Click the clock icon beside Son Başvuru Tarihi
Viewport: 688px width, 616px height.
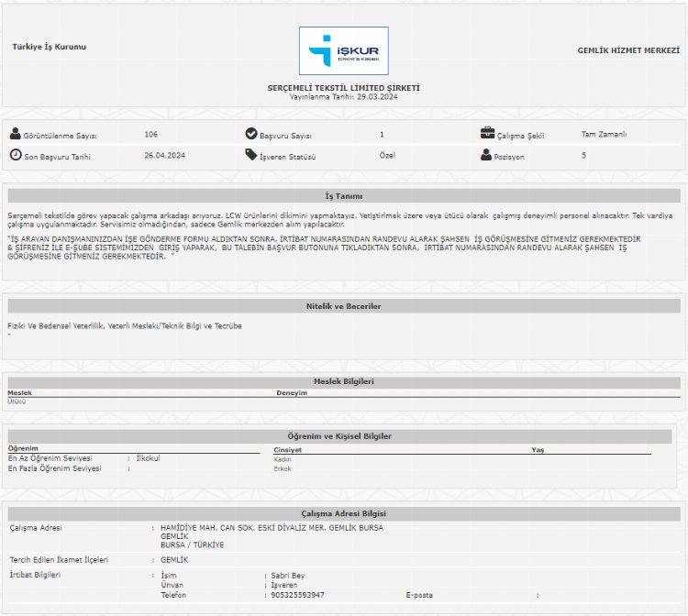click(16, 155)
